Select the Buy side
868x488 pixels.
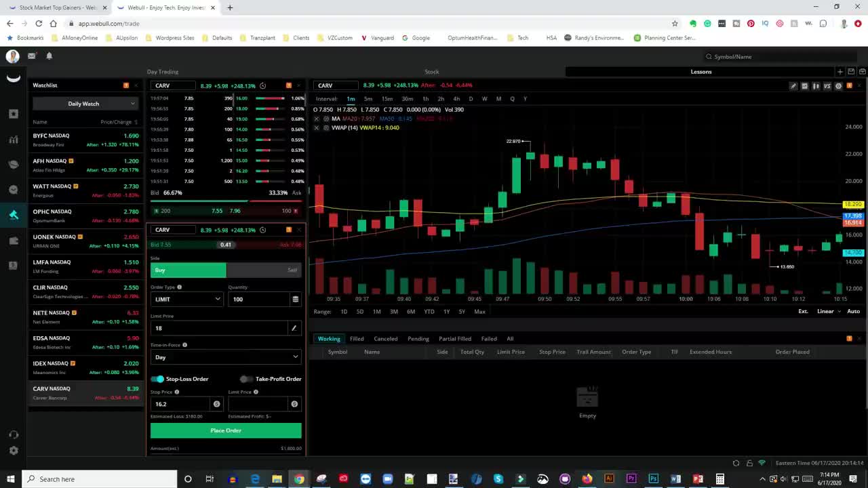tap(188, 270)
